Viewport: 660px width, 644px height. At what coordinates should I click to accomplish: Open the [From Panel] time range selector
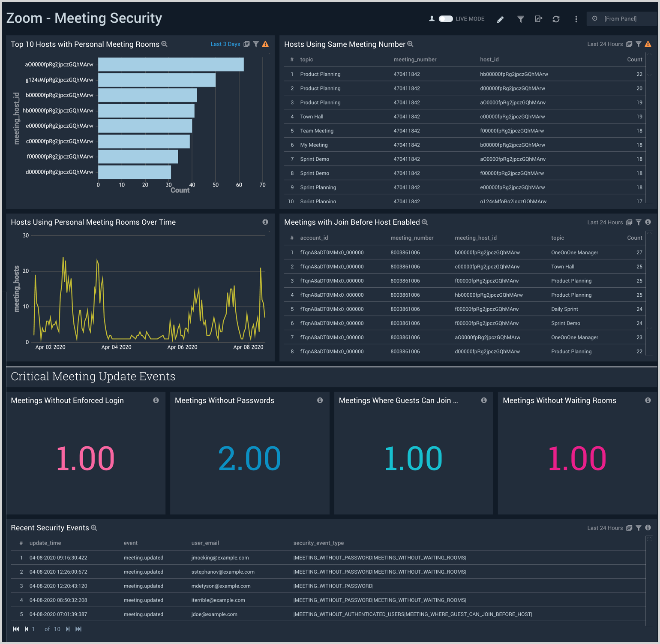point(621,19)
